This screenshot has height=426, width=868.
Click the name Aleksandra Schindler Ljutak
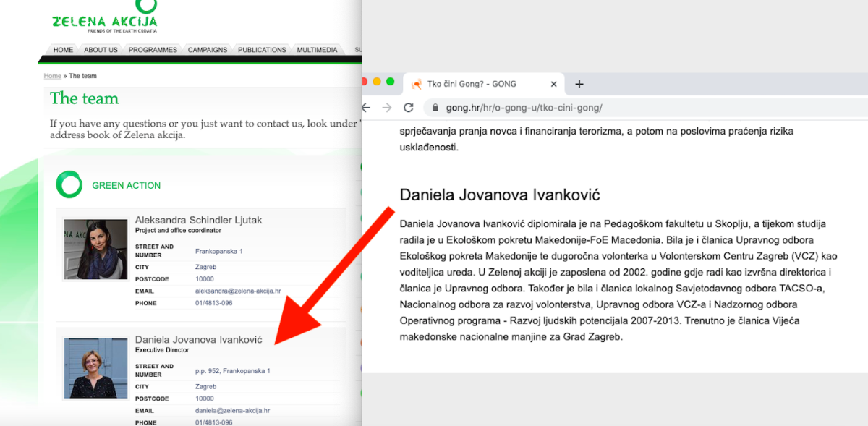point(199,220)
